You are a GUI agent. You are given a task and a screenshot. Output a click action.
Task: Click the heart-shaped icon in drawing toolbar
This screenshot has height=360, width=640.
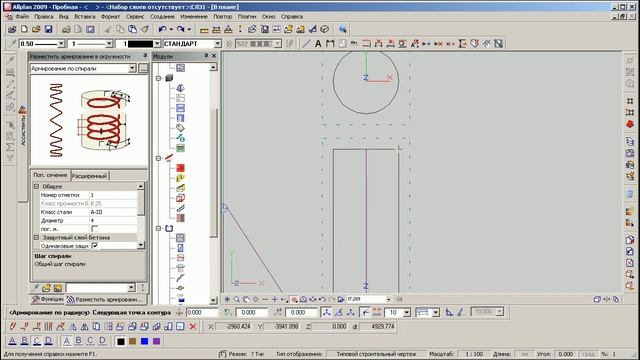pyautogui.click(x=474, y=43)
